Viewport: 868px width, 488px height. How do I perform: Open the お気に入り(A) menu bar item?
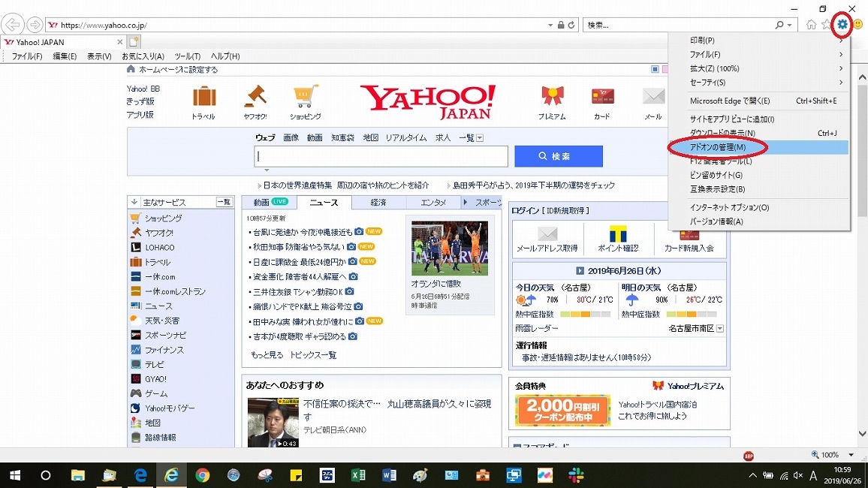pos(143,56)
